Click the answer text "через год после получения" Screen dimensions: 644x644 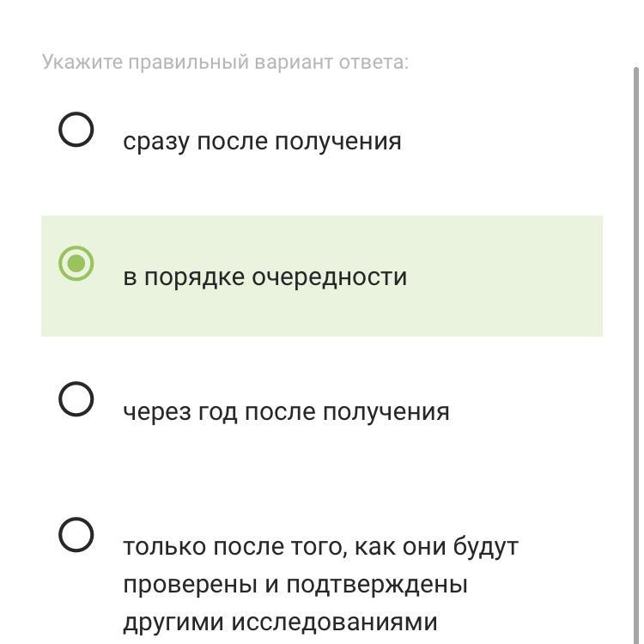coord(286,411)
